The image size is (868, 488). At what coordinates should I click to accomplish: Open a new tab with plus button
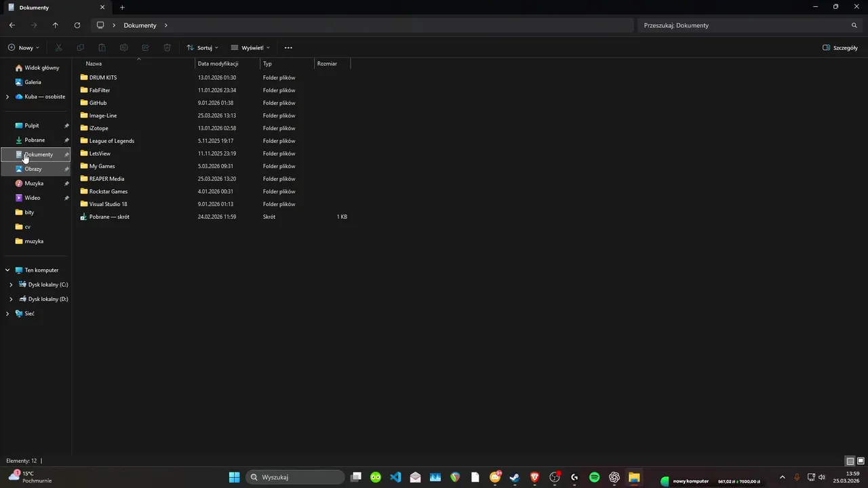(122, 7)
